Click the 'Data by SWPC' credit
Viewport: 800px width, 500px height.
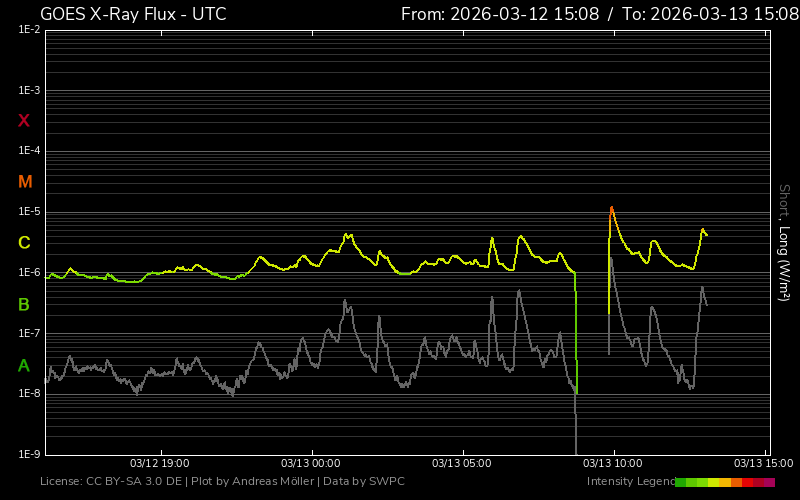pos(364,481)
